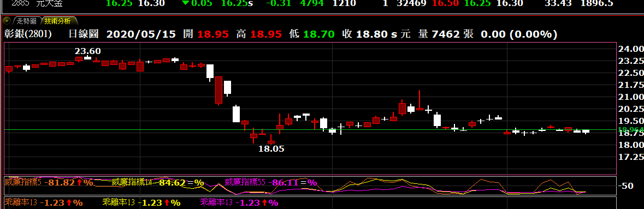This screenshot has width=644, height=209.
Task: Click the 17.25 price axis label
Action: coord(630,157)
